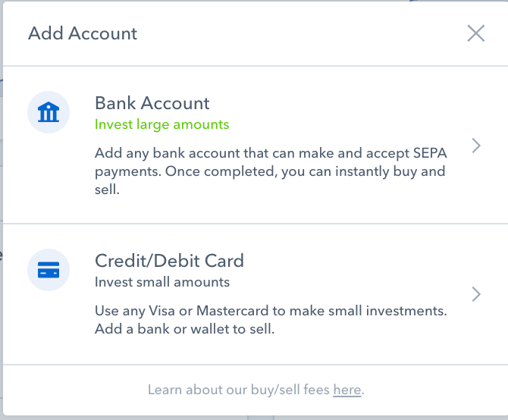508x420 pixels.
Task: Expand the Credit/Debit Card option chevron
Action: pyautogui.click(x=476, y=294)
